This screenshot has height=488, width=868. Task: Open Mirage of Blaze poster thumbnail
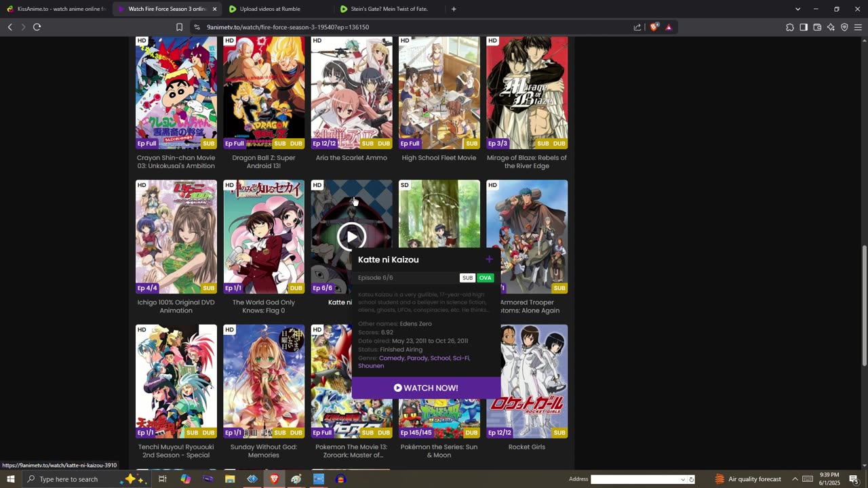(527, 93)
